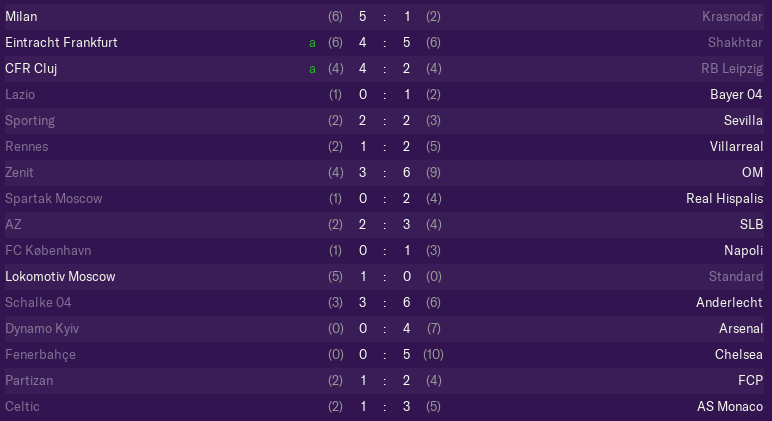Click the Fenerbahçe team name

point(40,355)
